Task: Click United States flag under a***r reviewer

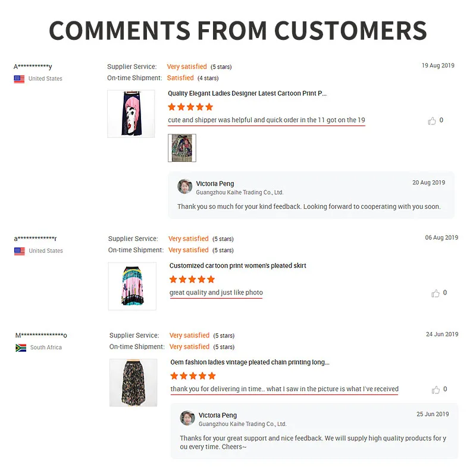Action: [x=20, y=251]
